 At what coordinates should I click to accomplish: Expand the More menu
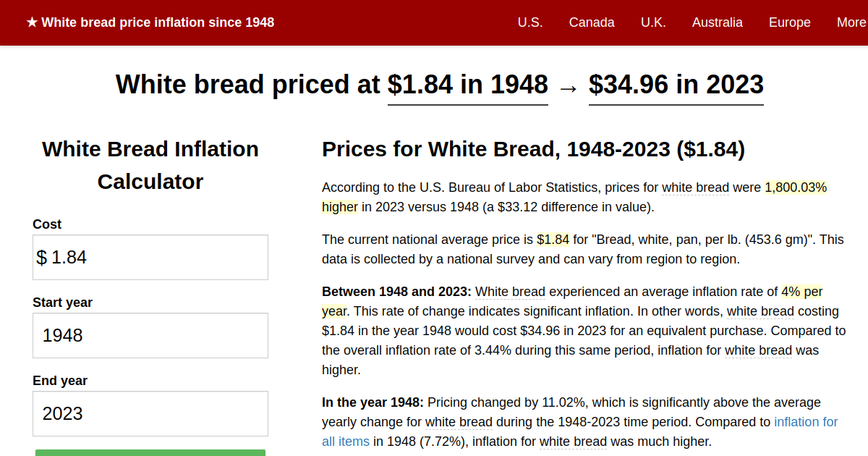851,22
